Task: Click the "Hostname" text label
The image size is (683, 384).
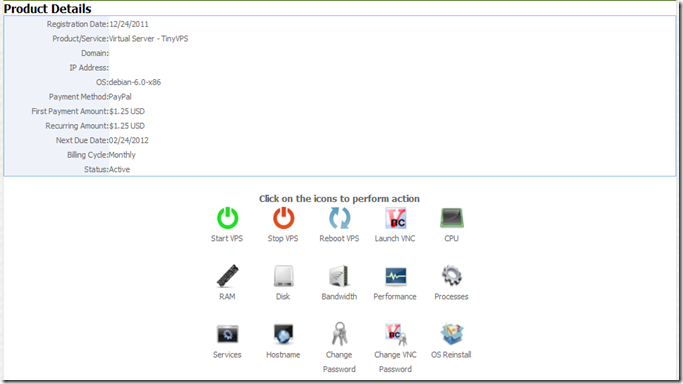Action: (x=283, y=355)
